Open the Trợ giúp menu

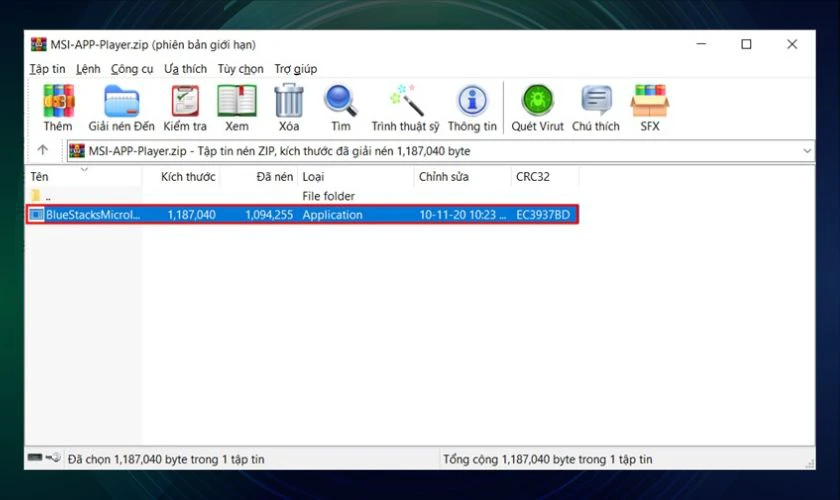pos(296,69)
